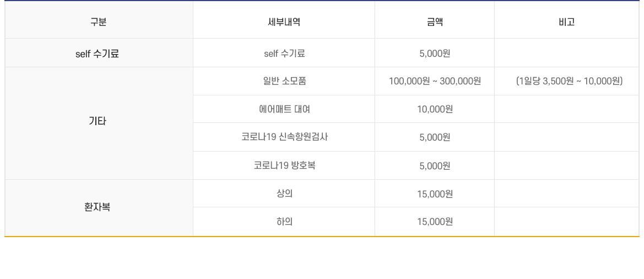
Task: Click the 상의 detail cell
Action: coord(284,194)
